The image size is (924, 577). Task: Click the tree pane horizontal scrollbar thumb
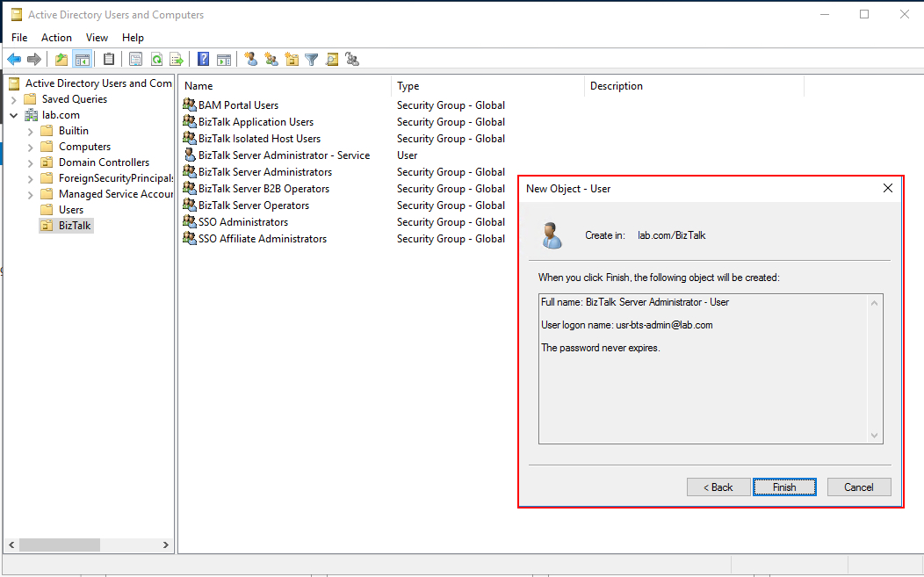60,545
